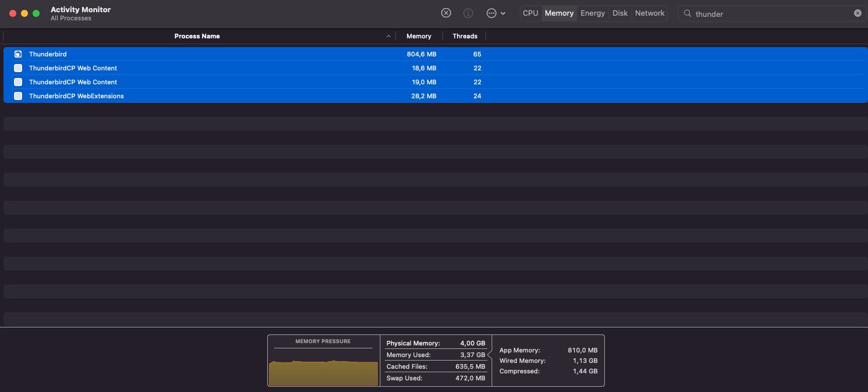Select the ThunderbirdCP Web Content 19,0 MB row
The height and width of the screenshot is (392, 868).
(x=233, y=82)
